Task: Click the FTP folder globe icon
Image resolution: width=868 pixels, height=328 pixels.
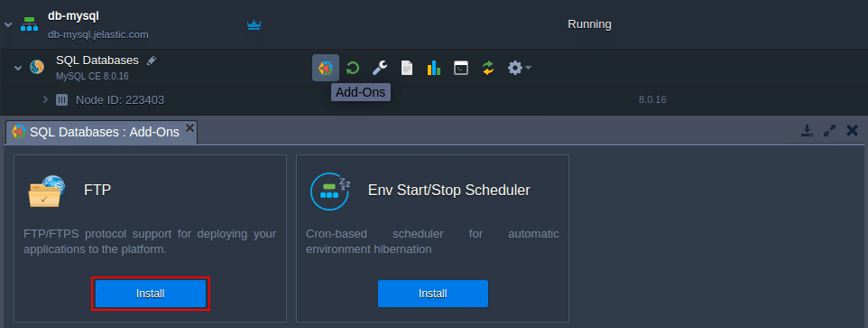Action: (x=47, y=192)
